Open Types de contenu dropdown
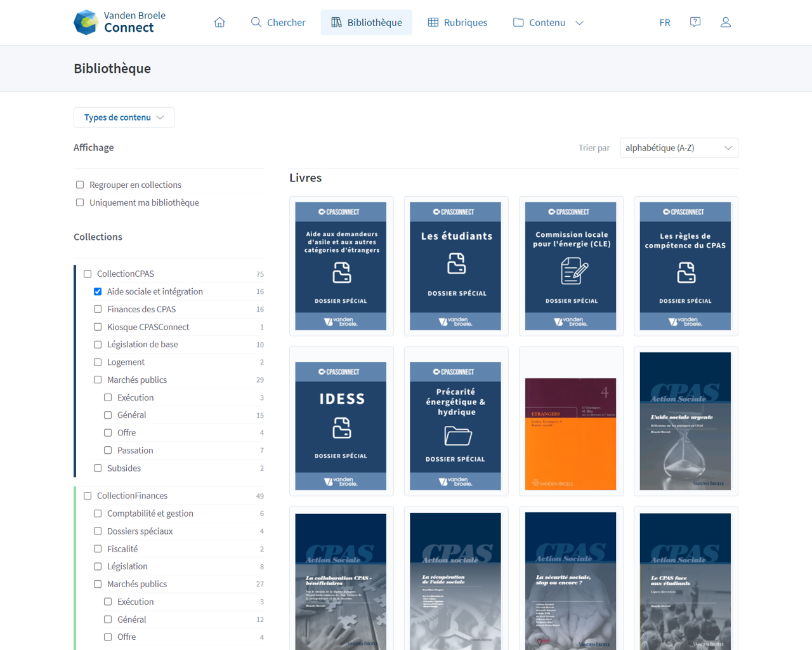Image resolution: width=812 pixels, height=650 pixels. tap(124, 117)
